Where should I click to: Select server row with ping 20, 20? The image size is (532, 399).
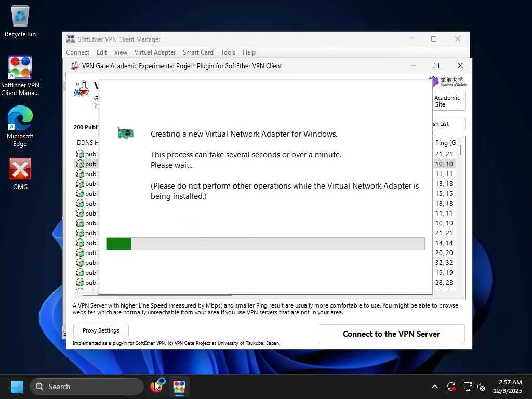(x=265, y=253)
